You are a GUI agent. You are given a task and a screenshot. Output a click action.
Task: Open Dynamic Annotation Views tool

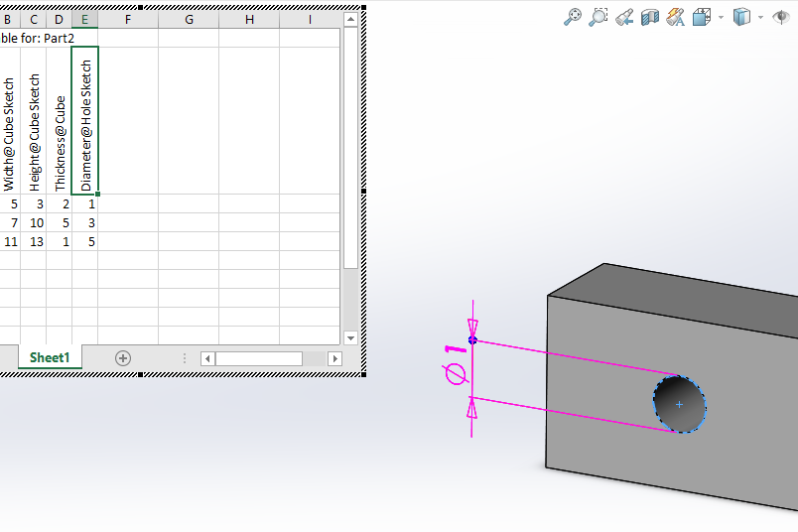click(675, 17)
